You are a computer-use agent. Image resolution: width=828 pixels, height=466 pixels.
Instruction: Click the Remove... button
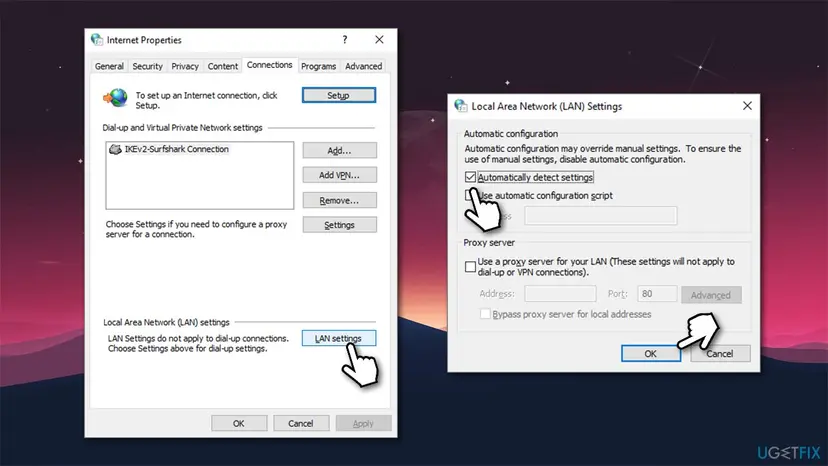[340, 200]
